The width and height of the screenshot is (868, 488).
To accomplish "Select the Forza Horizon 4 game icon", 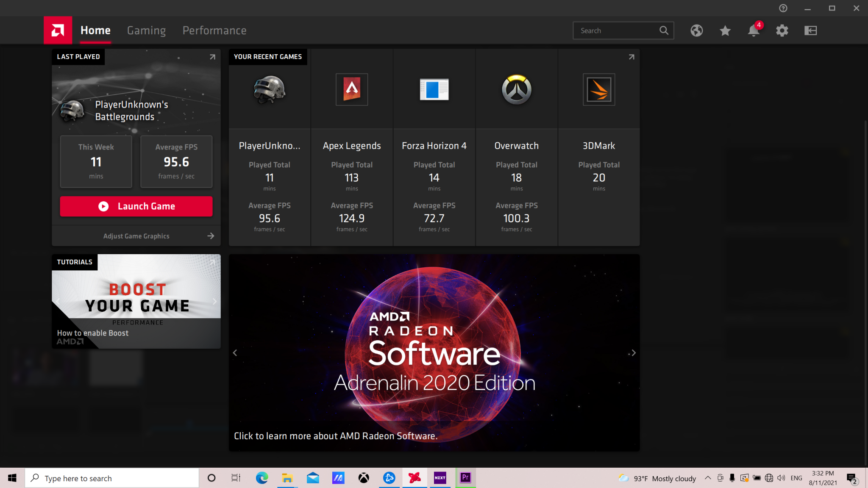I will [x=434, y=89].
